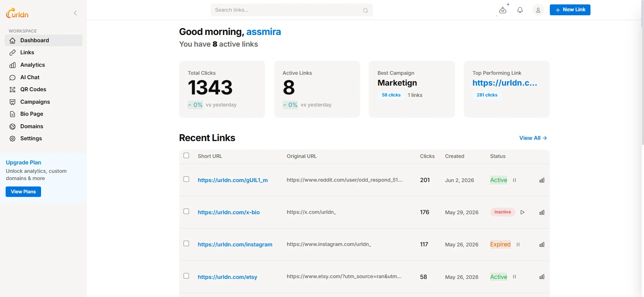Screen dimensions: 644x297
Task: Click the 281 clicks badge
Action: coord(487,95)
